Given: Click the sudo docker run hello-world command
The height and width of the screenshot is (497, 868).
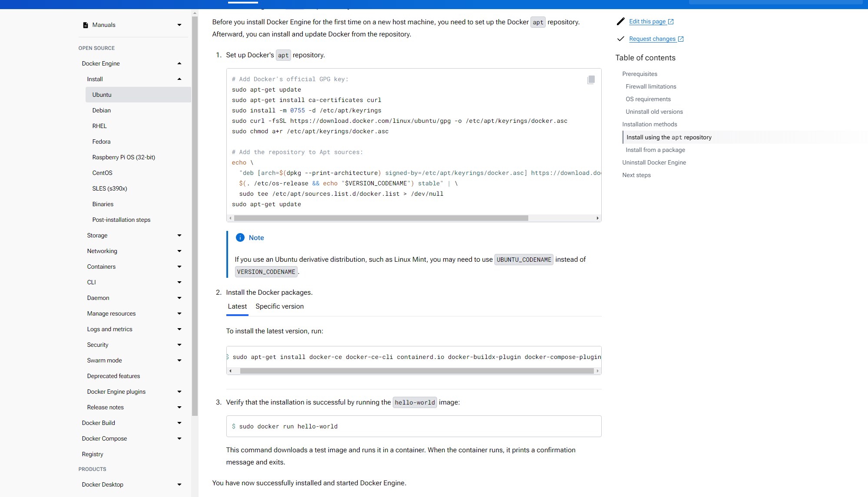Looking at the screenshot, I should (x=288, y=427).
